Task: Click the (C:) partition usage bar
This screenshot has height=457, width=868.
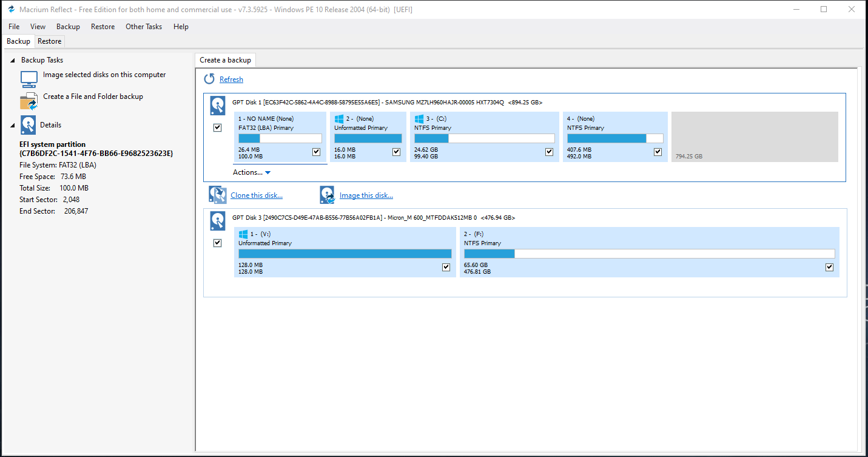Action: pos(484,138)
